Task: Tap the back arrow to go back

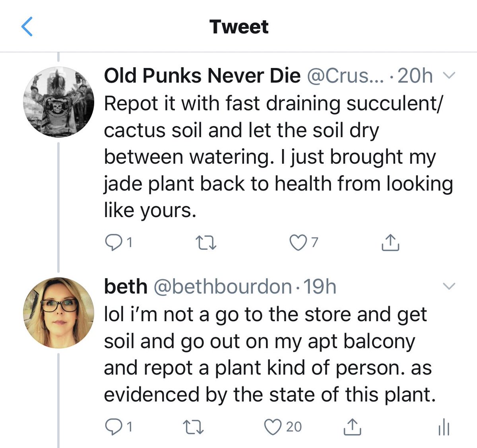Action: click(x=27, y=27)
